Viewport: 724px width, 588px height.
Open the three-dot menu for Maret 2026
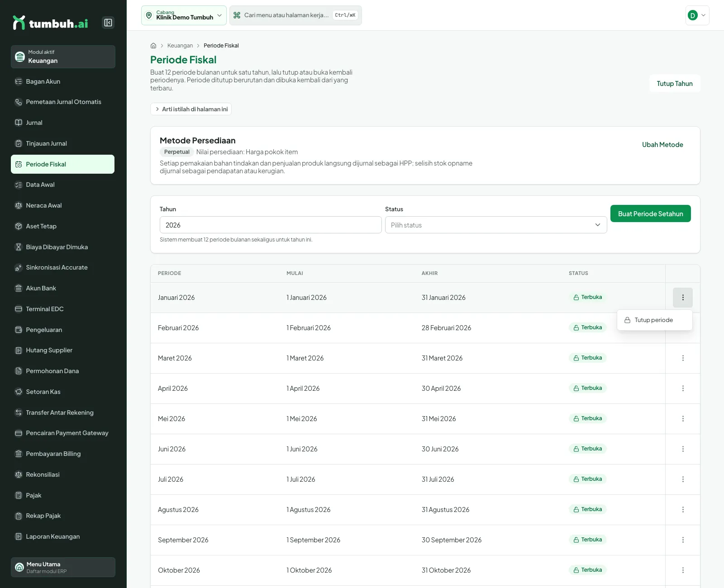pos(683,358)
